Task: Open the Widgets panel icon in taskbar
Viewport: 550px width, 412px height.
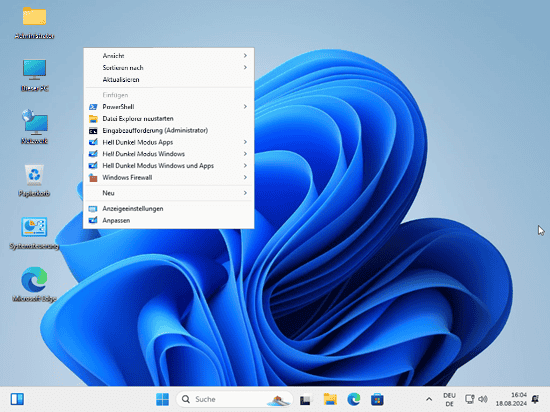Action: pyautogui.click(x=17, y=399)
